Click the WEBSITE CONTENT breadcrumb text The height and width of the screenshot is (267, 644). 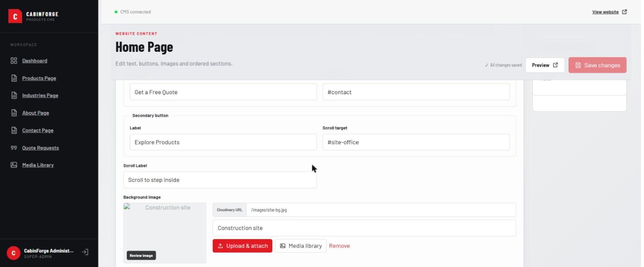(x=136, y=34)
